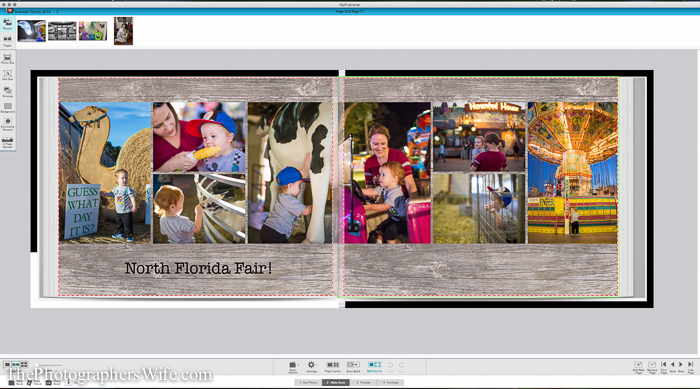Click the Auto Build icon
This screenshot has width=700, height=389.
tap(353, 367)
